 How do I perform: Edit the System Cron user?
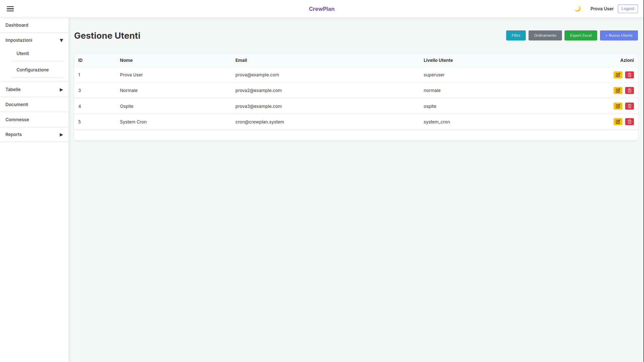coord(618,122)
